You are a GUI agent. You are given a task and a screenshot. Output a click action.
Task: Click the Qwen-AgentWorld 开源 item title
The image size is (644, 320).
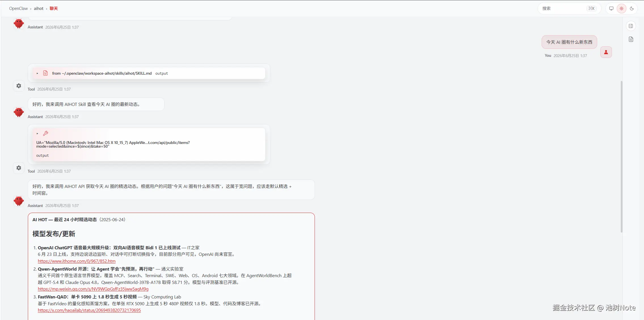(96, 269)
